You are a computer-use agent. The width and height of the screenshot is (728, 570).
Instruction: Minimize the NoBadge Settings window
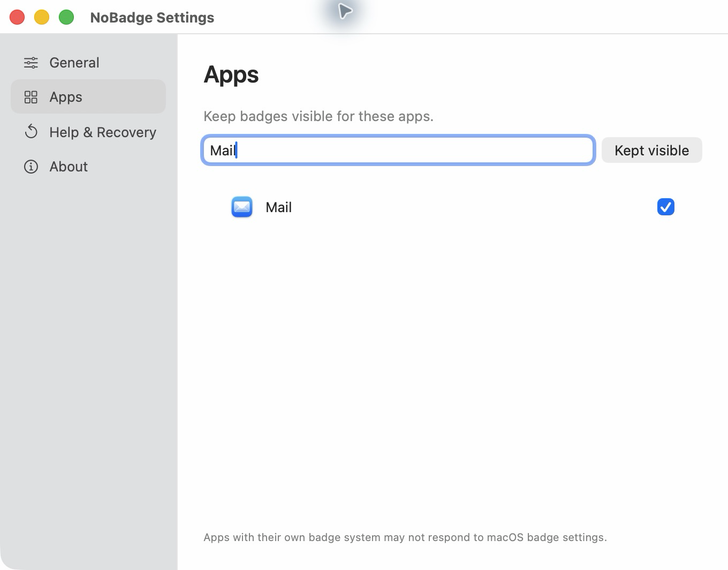(x=42, y=17)
